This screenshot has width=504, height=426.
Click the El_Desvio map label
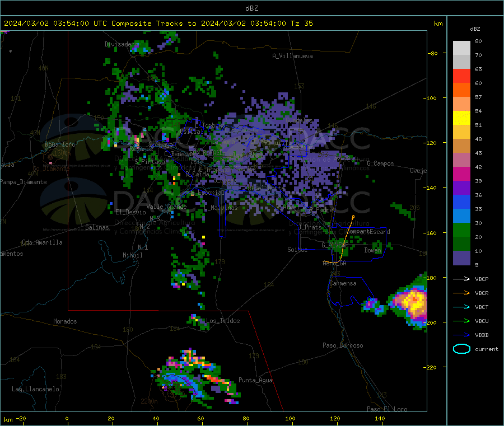(x=130, y=212)
